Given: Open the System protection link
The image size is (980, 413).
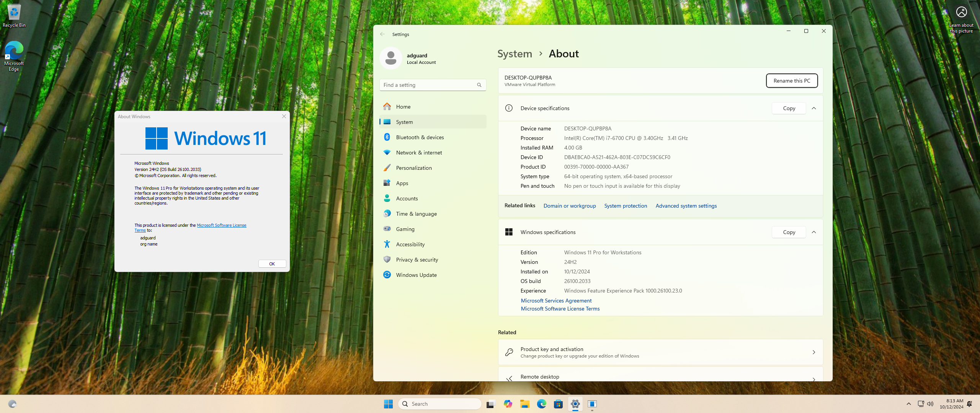Looking at the screenshot, I should [626, 206].
